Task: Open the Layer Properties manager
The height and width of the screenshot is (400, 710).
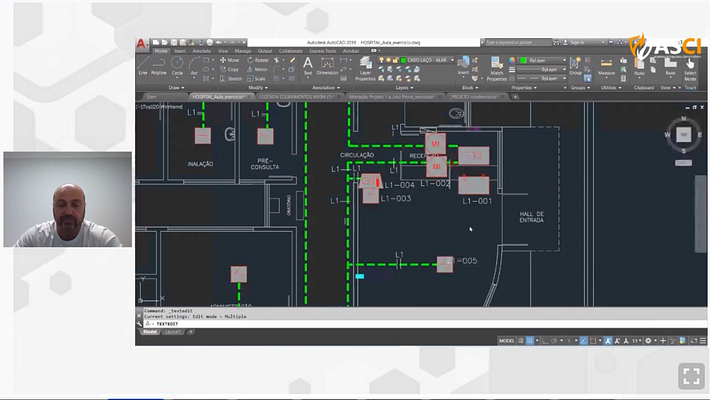Action: pyautogui.click(x=365, y=69)
